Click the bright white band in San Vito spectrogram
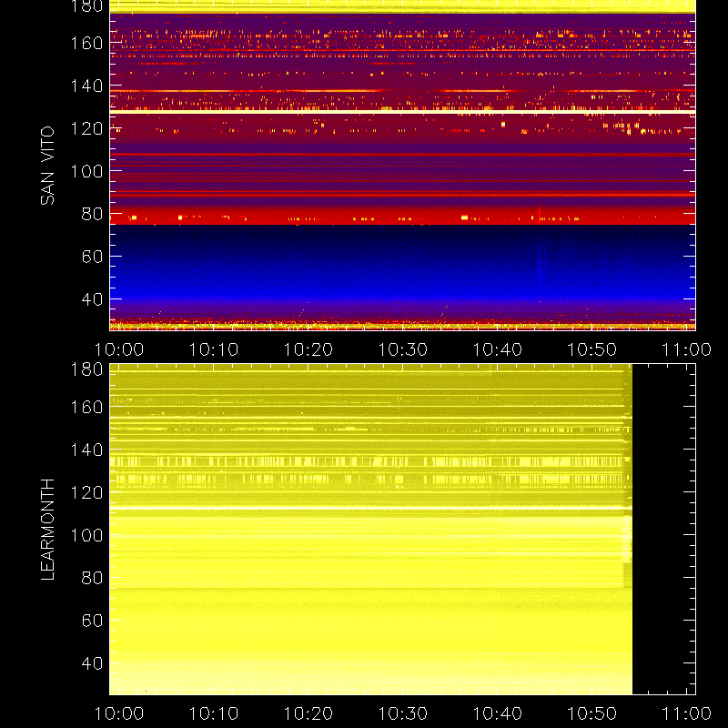Viewport: 728px width, 728px height. point(402,112)
